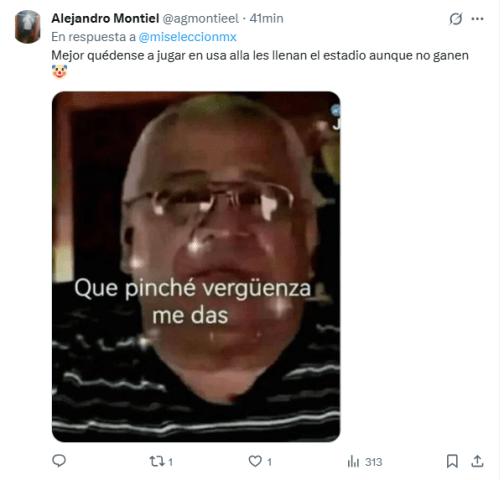Toggle the retweet arrows icon
Viewport: 504px width, 480px height.
pyautogui.click(x=156, y=461)
